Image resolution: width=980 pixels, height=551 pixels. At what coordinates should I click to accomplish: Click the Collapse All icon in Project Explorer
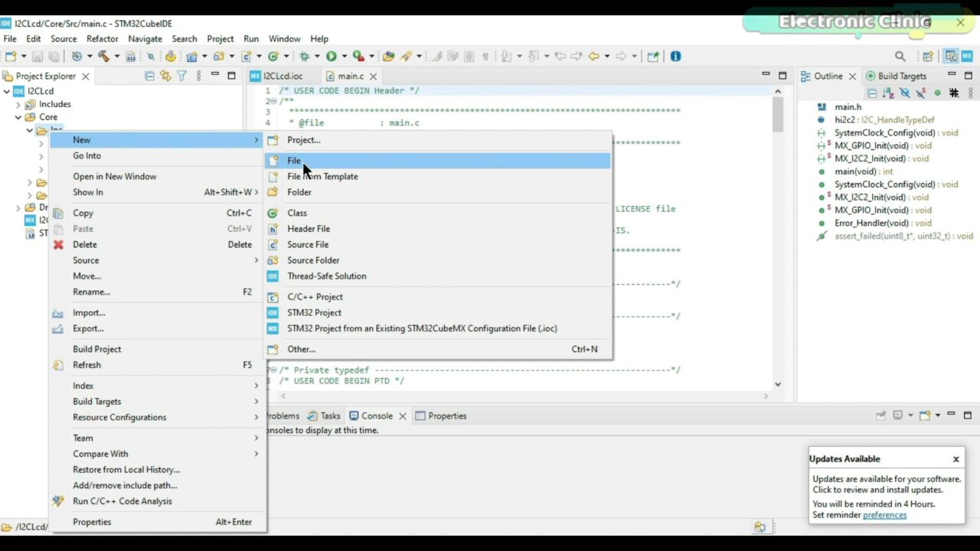point(149,76)
